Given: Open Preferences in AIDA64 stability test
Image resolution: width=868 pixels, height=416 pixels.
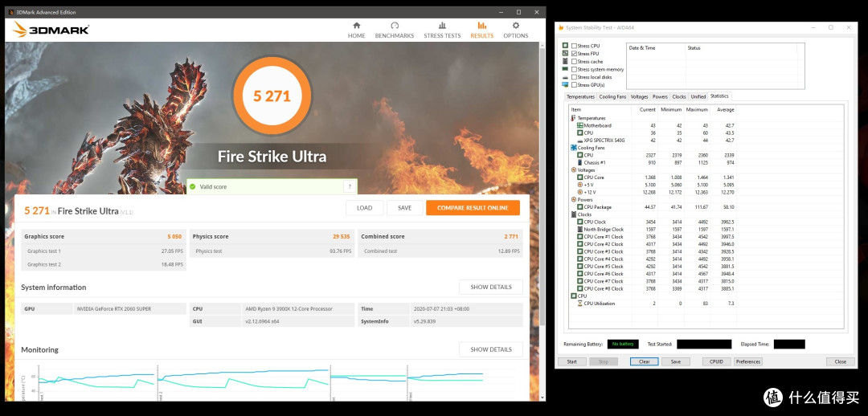Looking at the screenshot, I should (x=748, y=361).
